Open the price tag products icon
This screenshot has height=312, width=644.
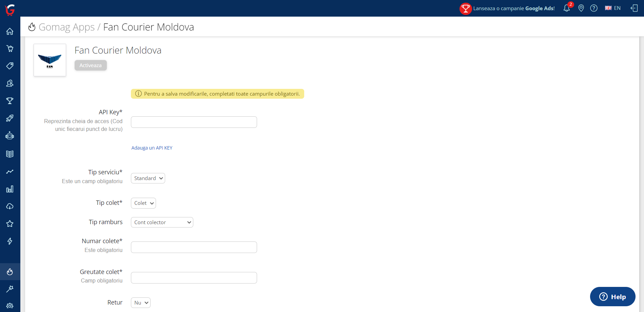[10, 66]
